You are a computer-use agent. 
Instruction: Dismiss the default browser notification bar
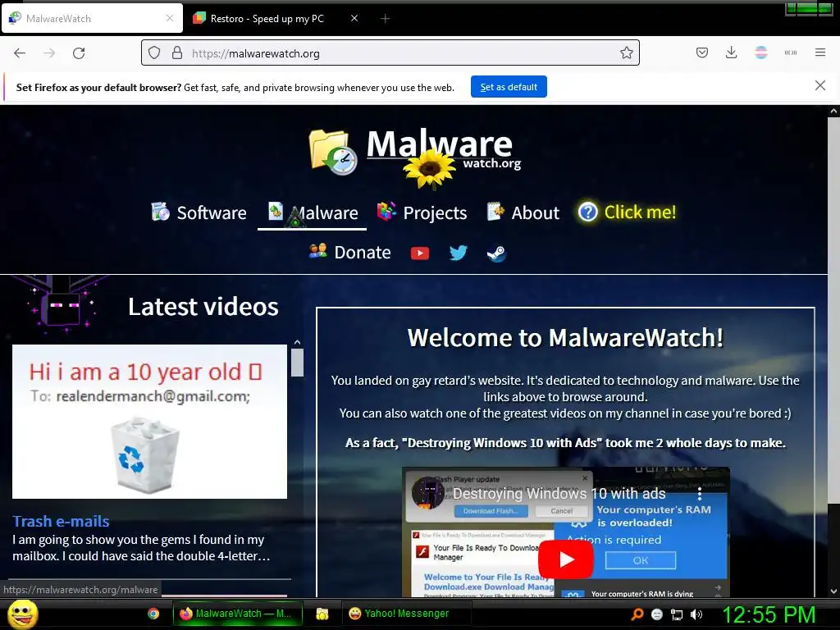tap(820, 85)
